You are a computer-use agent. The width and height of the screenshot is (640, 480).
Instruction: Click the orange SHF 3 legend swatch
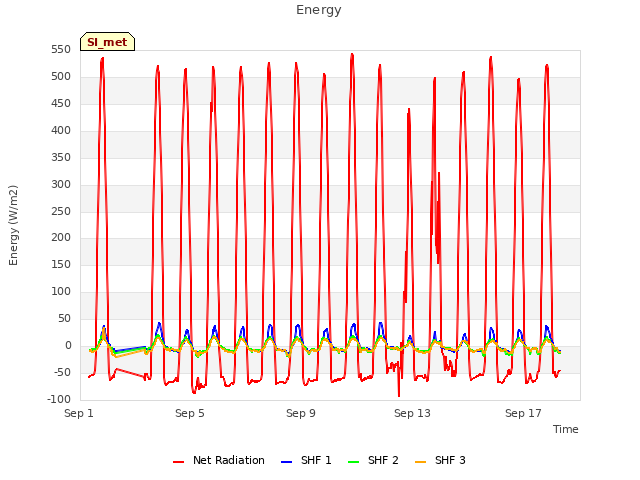tap(420, 462)
